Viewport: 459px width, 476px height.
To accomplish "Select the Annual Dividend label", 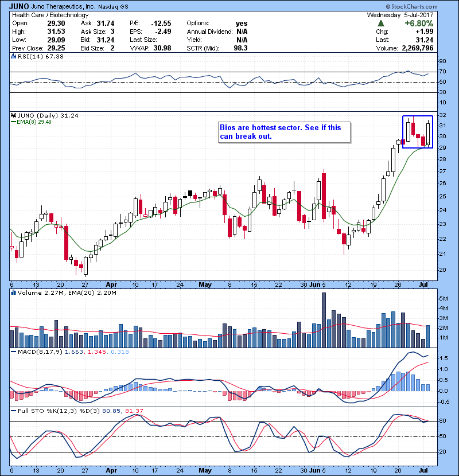I will pyautogui.click(x=209, y=32).
